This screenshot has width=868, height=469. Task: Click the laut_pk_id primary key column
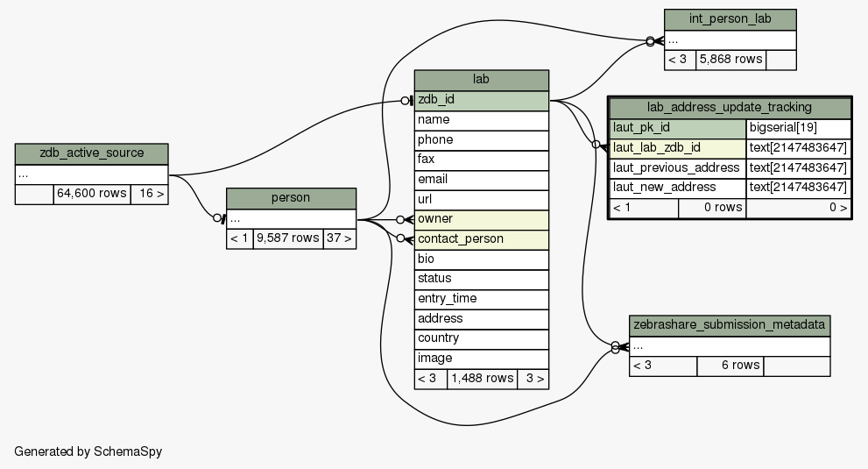(x=677, y=128)
